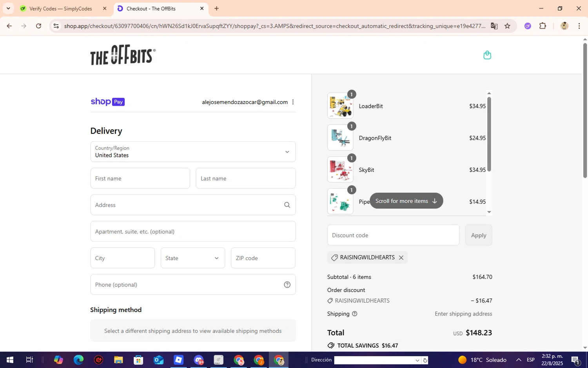This screenshot has height=368, width=588.
Task: Click the 18°C Soleado weather widget
Action: tap(482, 360)
